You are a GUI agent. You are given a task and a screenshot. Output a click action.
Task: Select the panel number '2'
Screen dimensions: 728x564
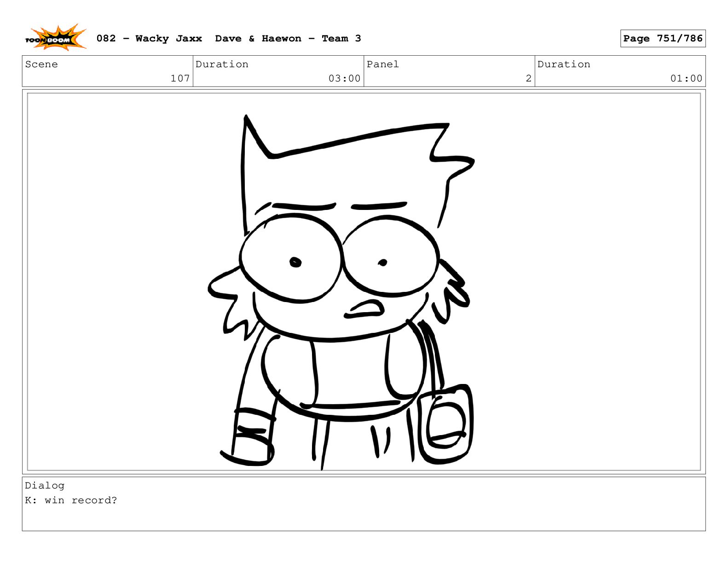[529, 79]
